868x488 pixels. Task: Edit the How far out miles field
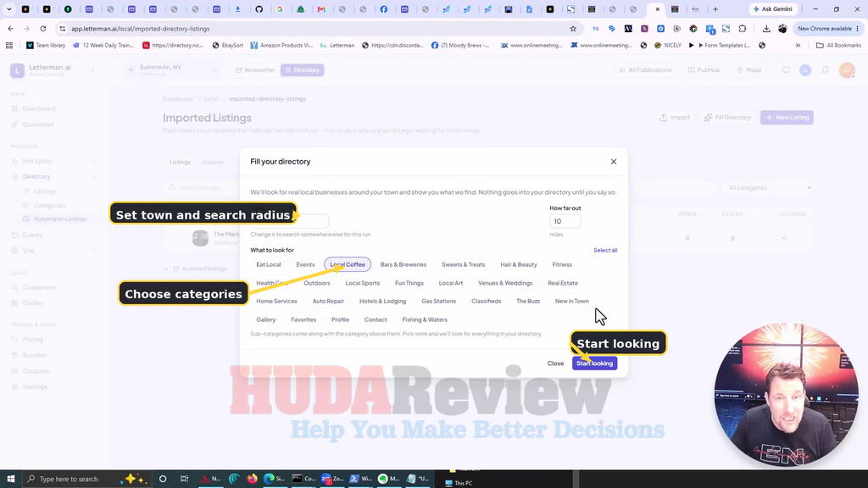click(x=565, y=221)
